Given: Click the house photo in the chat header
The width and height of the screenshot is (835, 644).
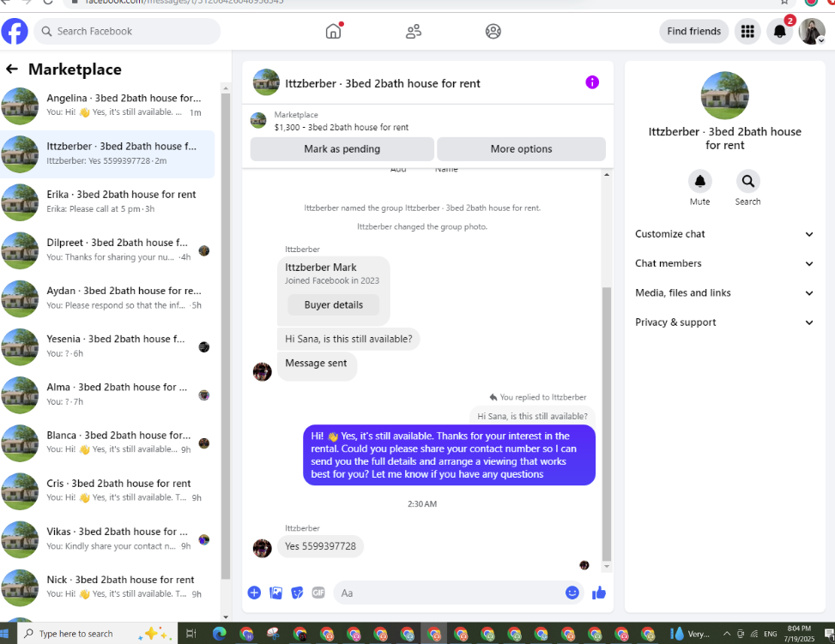Looking at the screenshot, I should [x=266, y=82].
